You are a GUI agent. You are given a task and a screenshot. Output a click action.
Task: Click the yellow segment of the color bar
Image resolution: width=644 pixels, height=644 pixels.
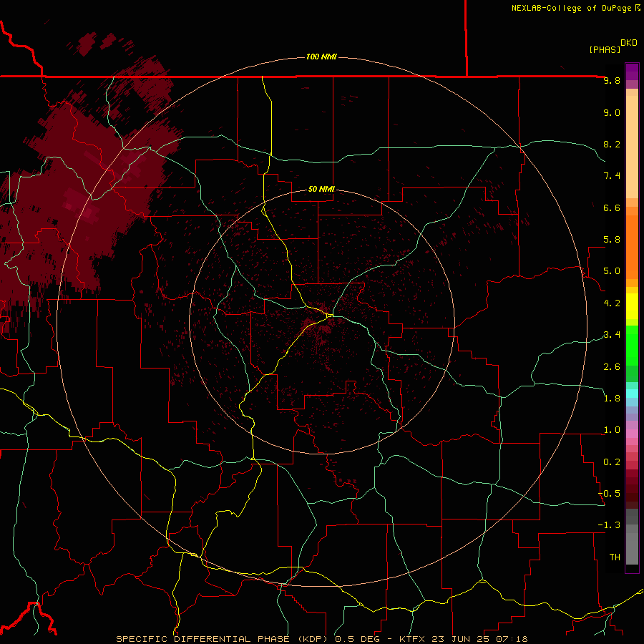tap(632, 306)
